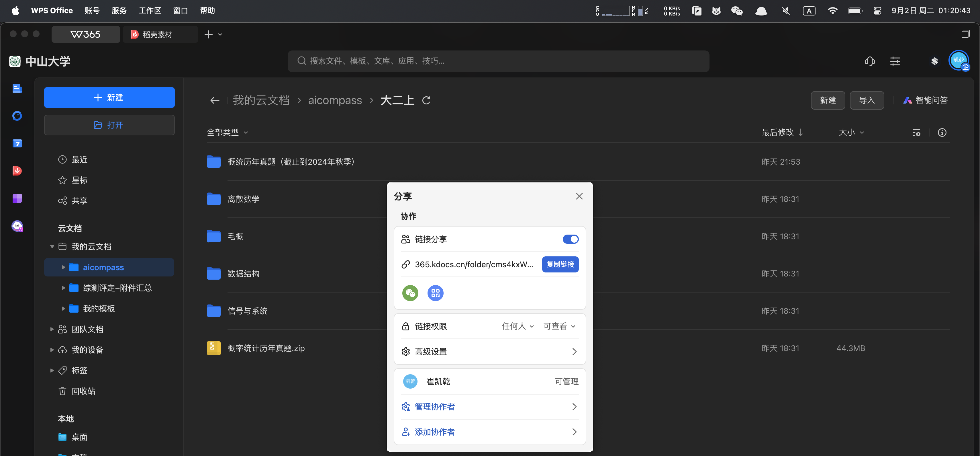
Task: Open 智能问答 assistant
Action: pyautogui.click(x=925, y=100)
